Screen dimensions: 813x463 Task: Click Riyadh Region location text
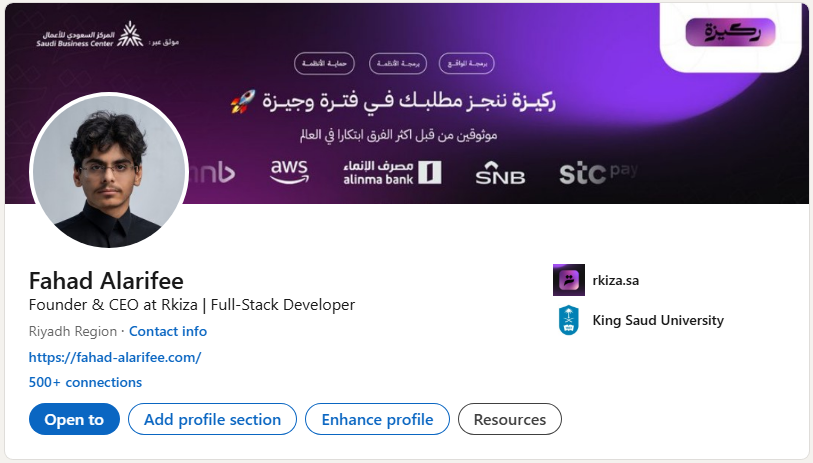pos(73,331)
